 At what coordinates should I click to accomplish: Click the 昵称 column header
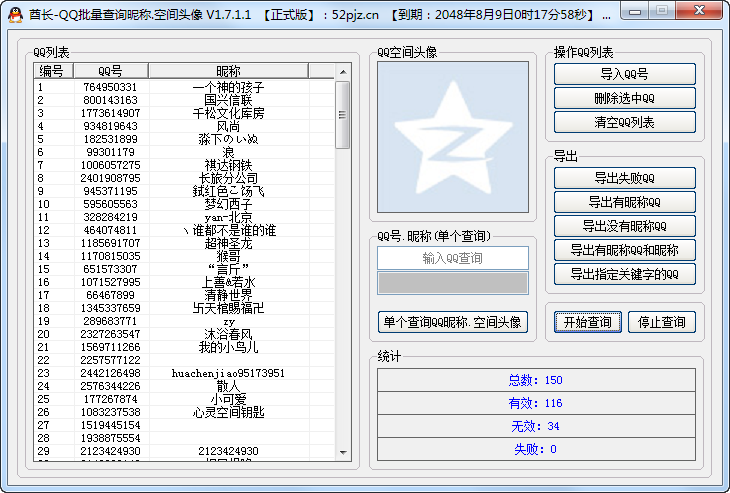click(228, 71)
